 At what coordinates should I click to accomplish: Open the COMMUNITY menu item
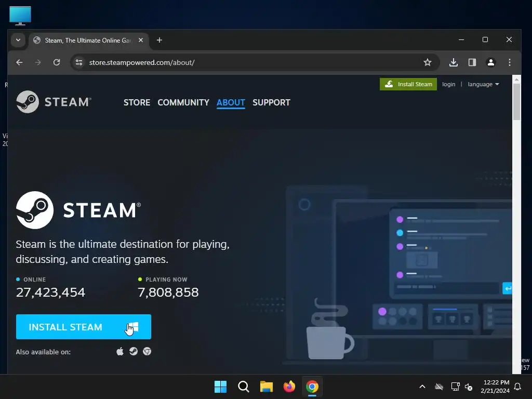tap(183, 102)
